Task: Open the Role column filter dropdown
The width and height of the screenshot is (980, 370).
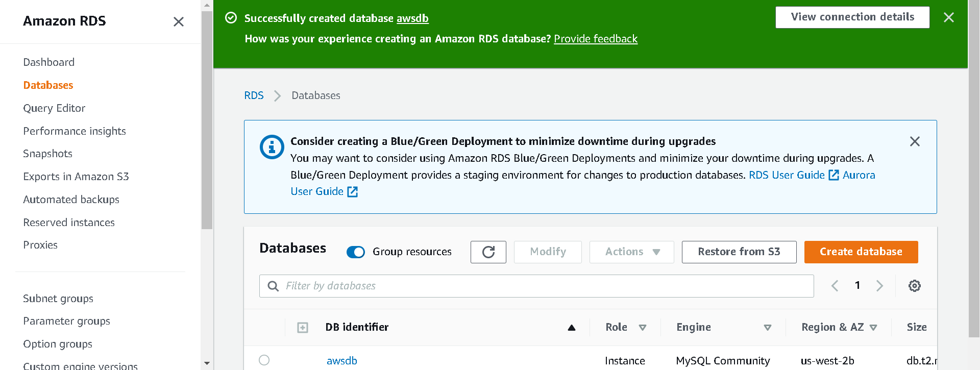Action: pyautogui.click(x=643, y=328)
